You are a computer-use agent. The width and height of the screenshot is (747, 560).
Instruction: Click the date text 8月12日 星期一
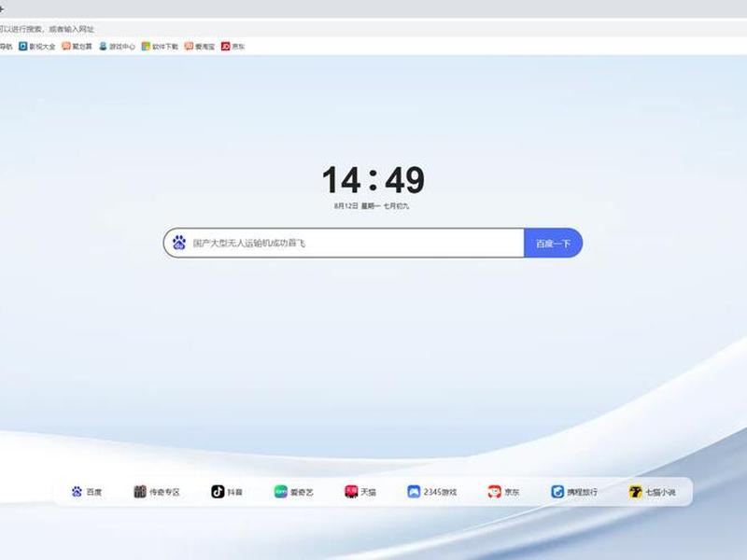coord(358,206)
